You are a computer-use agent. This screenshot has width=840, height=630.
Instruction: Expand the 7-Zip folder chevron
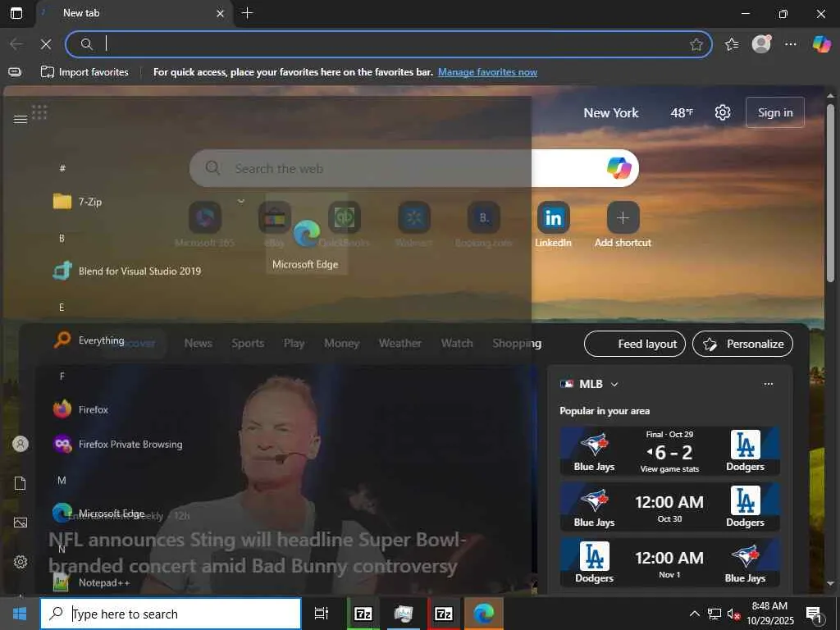(241, 201)
